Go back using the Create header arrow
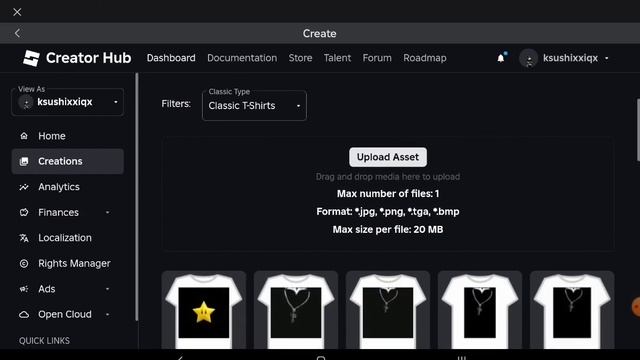The height and width of the screenshot is (360, 640). pos(17,33)
